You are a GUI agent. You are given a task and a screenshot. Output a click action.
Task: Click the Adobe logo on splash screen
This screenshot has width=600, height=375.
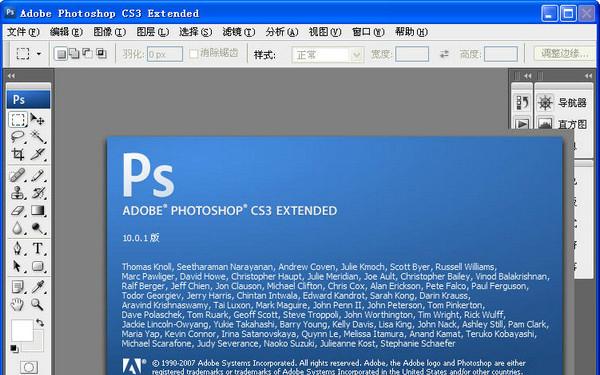[132, 366]
